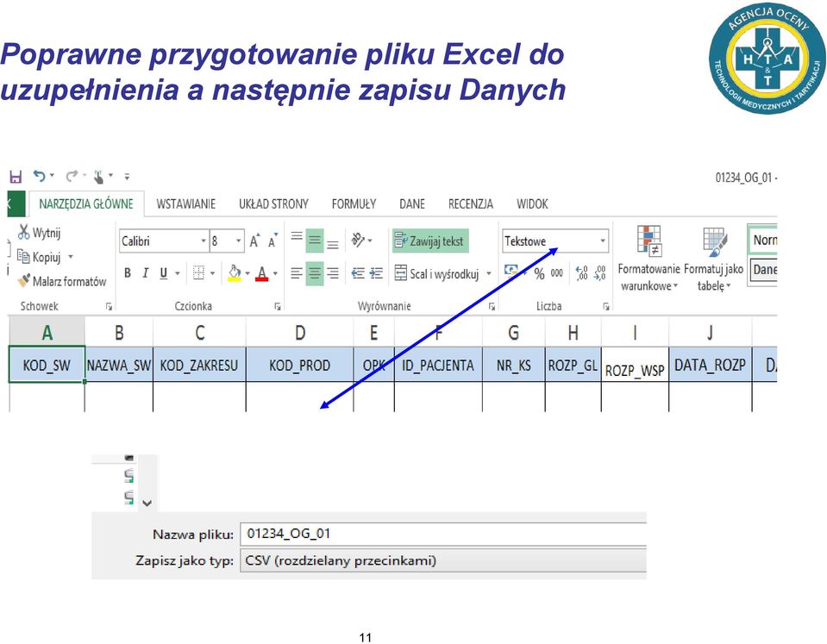
Task: Align text to bottom
Action: click(332, 245)
